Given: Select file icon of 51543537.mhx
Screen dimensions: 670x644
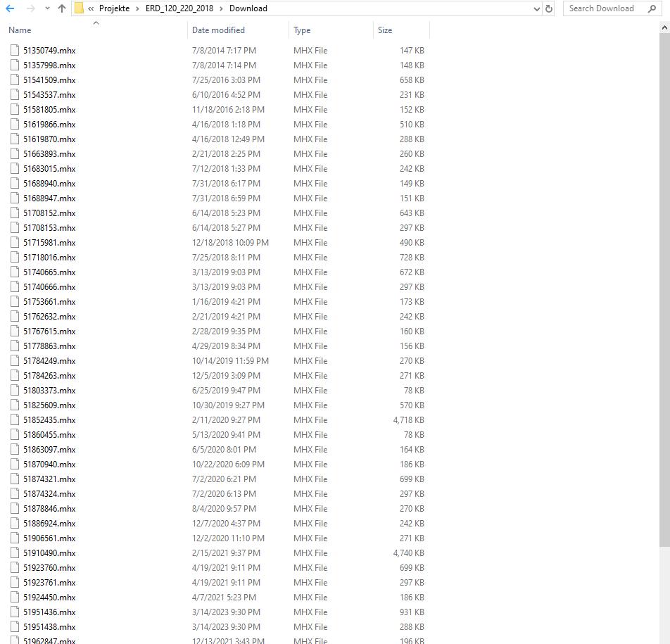Looking at the screenshot, I should click(x=15, y=95).
